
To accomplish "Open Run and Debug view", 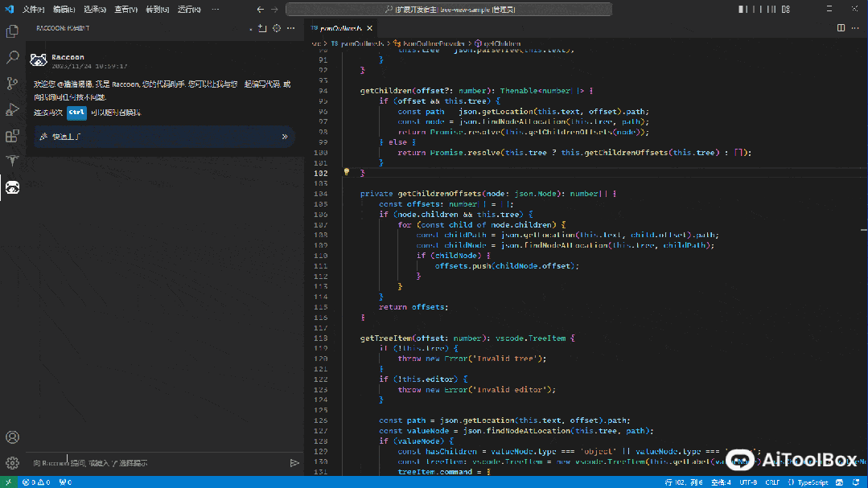I will [x=12, y=109].
